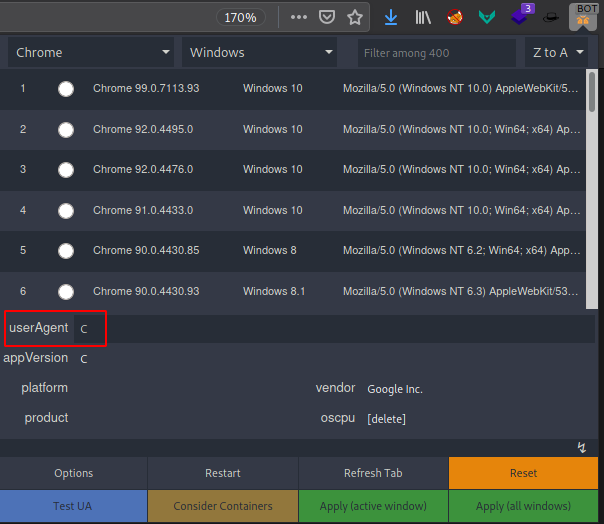
Task: Click the Restart button
Action: point(223,473)
